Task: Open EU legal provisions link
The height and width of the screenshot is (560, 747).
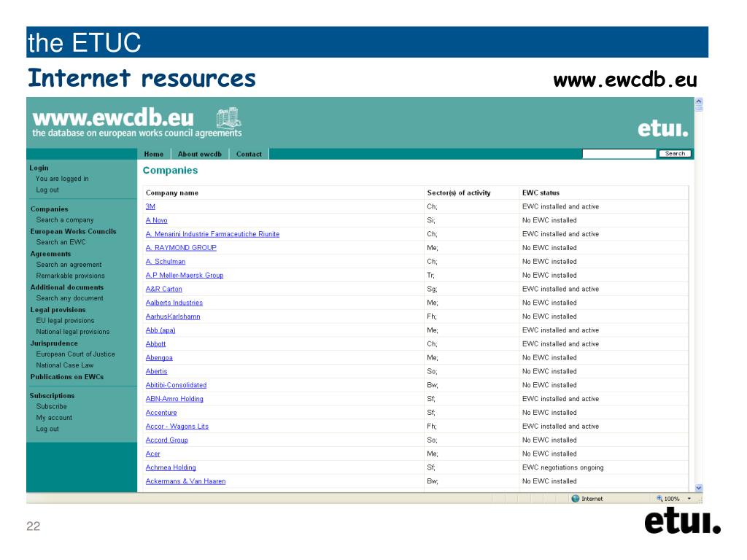Action: (x=65, y=321)
